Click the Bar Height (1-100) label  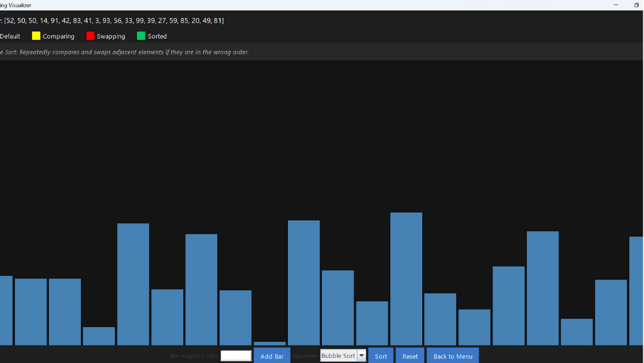194,356
